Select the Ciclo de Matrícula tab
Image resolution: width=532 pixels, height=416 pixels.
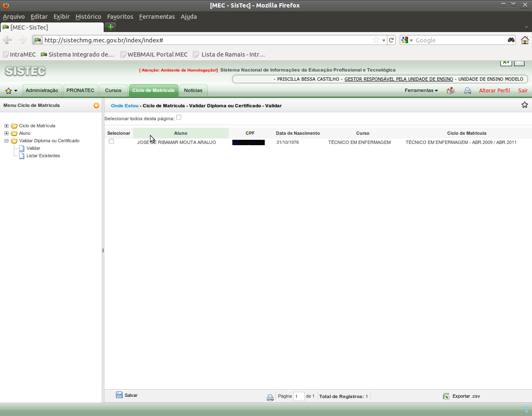point(153,90)
